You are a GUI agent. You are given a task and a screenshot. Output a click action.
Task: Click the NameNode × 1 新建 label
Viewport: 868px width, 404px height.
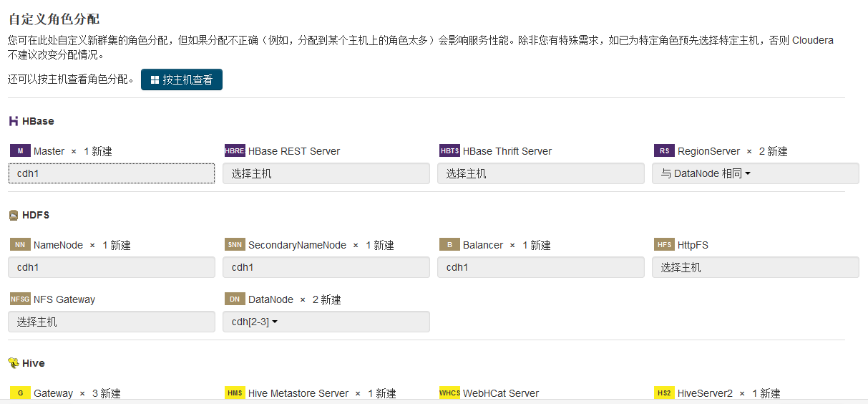(82, 245)
